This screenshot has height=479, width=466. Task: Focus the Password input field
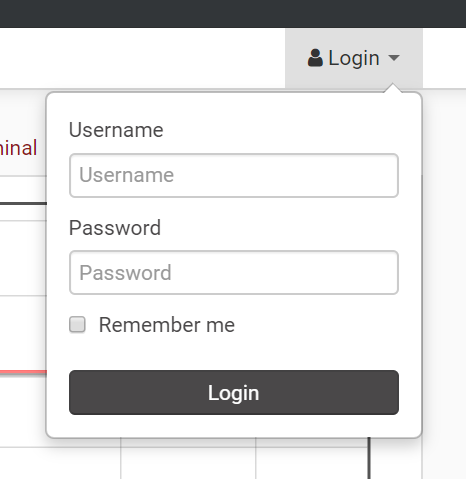[234, 272]
